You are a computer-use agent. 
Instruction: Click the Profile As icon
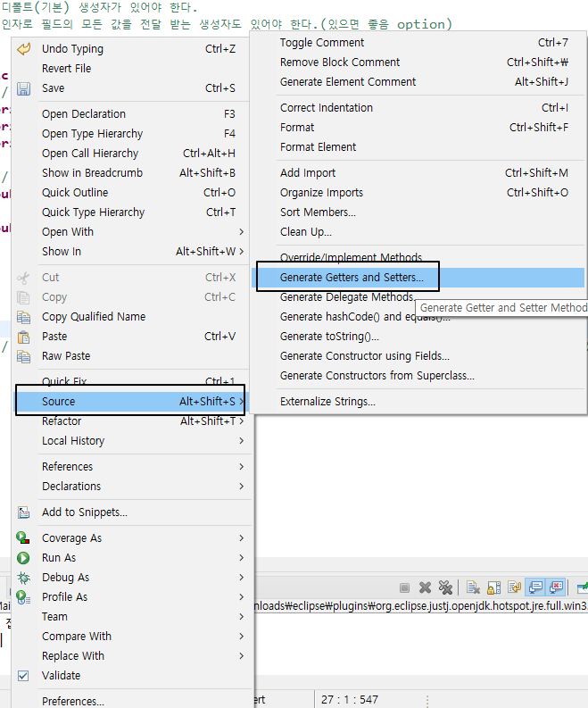[23, 597]
